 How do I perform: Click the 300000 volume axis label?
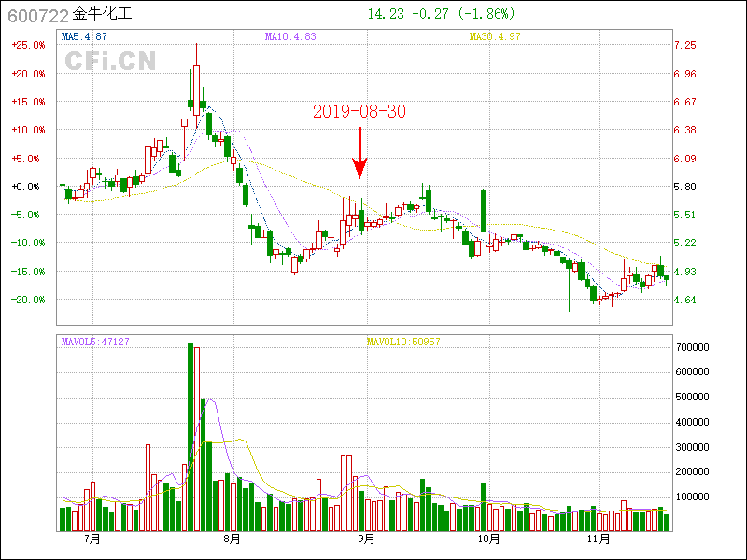[x=692, y=447]
